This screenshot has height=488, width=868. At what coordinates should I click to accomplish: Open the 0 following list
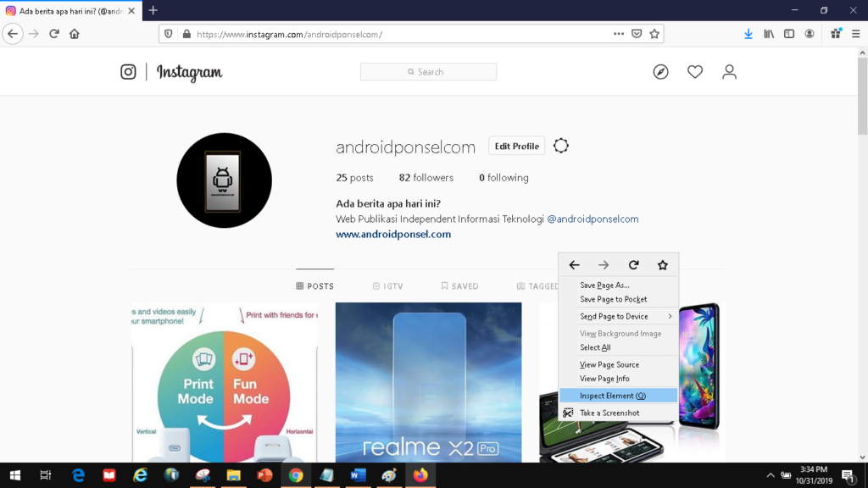(x=504, y=178)
